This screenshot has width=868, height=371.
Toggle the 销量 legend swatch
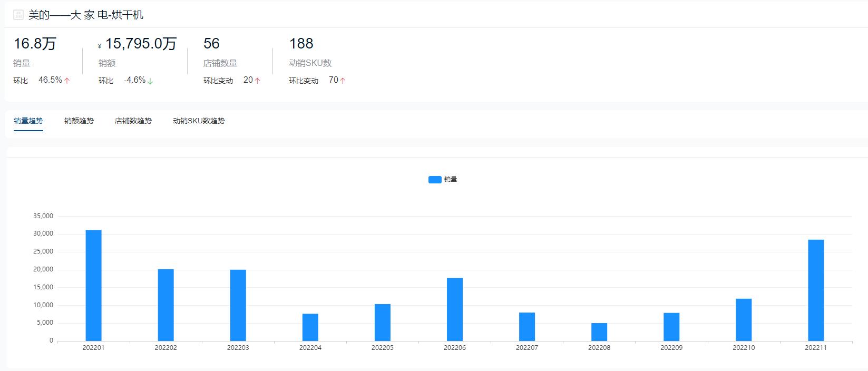(435, 180)
